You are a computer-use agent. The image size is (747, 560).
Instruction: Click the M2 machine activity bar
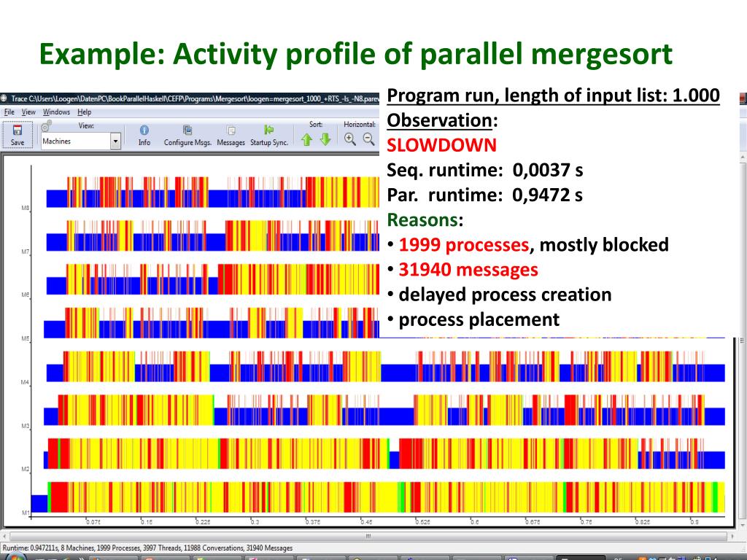[384, 454]
